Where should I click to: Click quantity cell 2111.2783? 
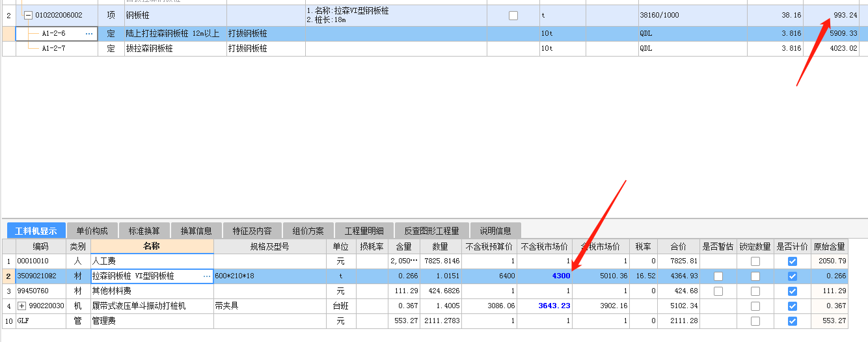pyautogui.click(x=441, y=321)
